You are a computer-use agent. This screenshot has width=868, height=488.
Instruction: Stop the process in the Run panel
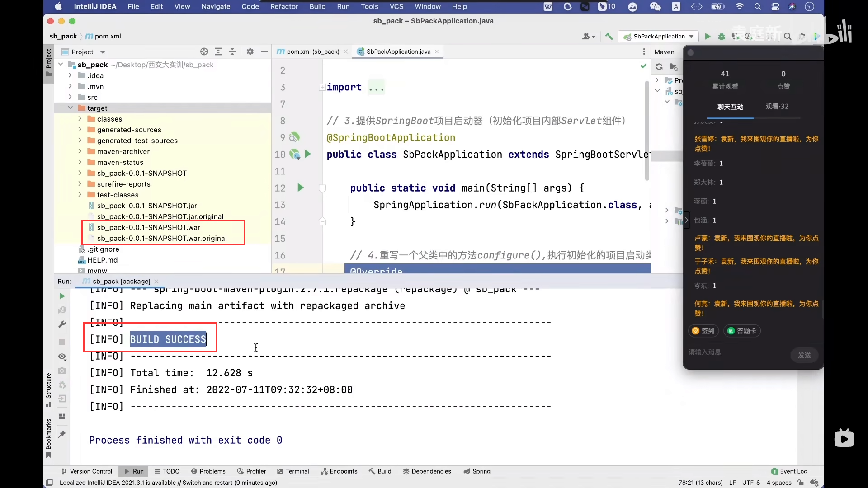point(62,342)
